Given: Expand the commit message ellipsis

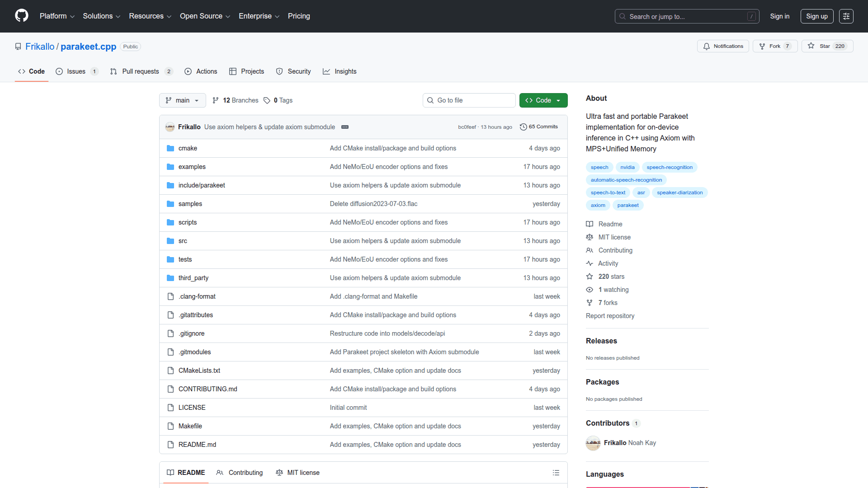Looking at the screenshot, I should tap(345, 127).
